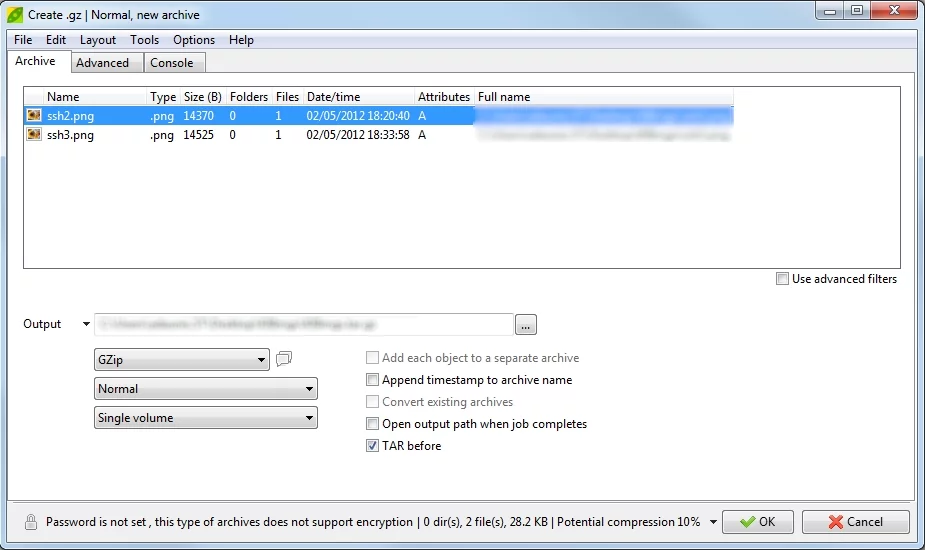The width and height of the screenshot is (925, 550).
Task: Click '0 dir(s), 2 file(s), 28.2 KB' status text
Action: point(486,522)
